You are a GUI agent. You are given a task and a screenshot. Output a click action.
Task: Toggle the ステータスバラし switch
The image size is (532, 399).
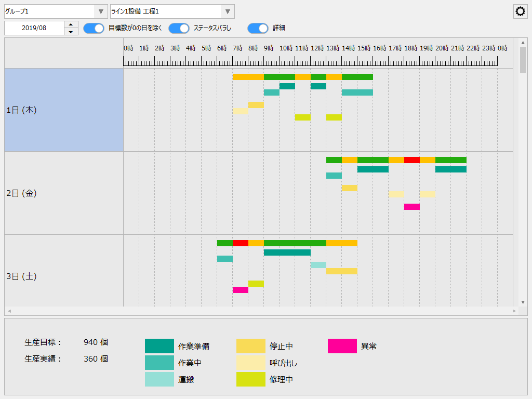tap(179, 29)
